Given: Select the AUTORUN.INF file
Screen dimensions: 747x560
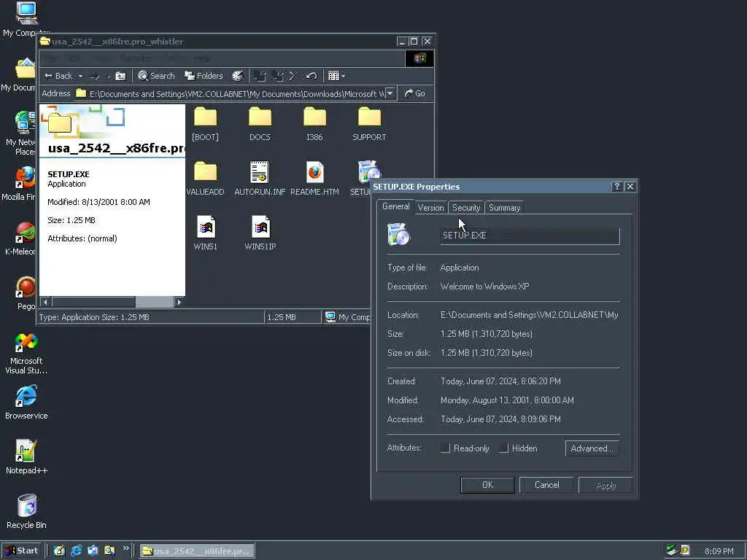Looking at the screenshot, I should [260, 179].
